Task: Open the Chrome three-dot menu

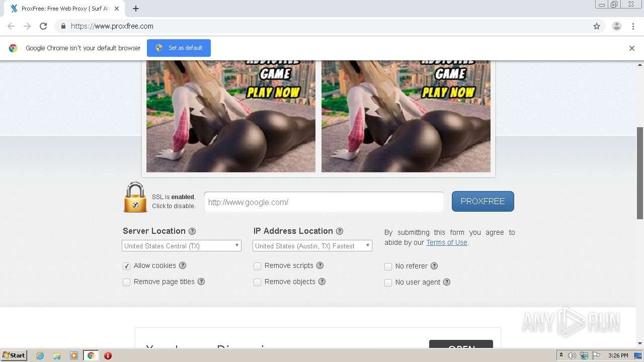Action: [x=633, y=26]
